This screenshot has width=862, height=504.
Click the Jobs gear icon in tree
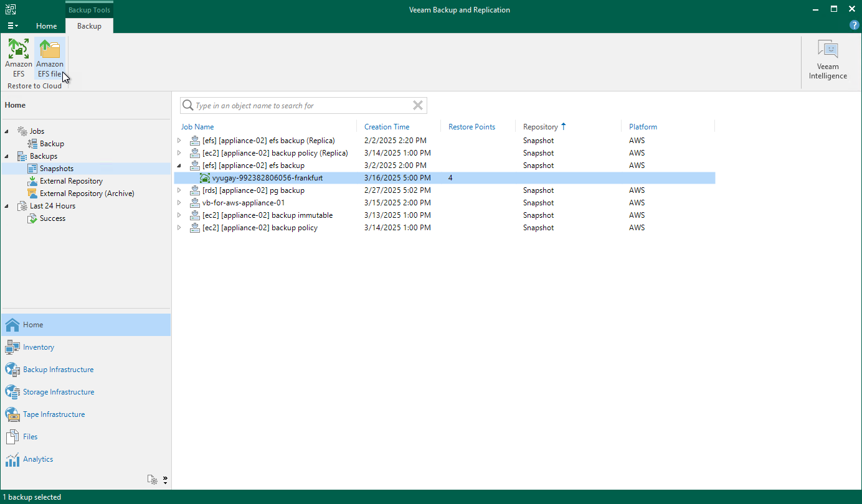(22, 131)
